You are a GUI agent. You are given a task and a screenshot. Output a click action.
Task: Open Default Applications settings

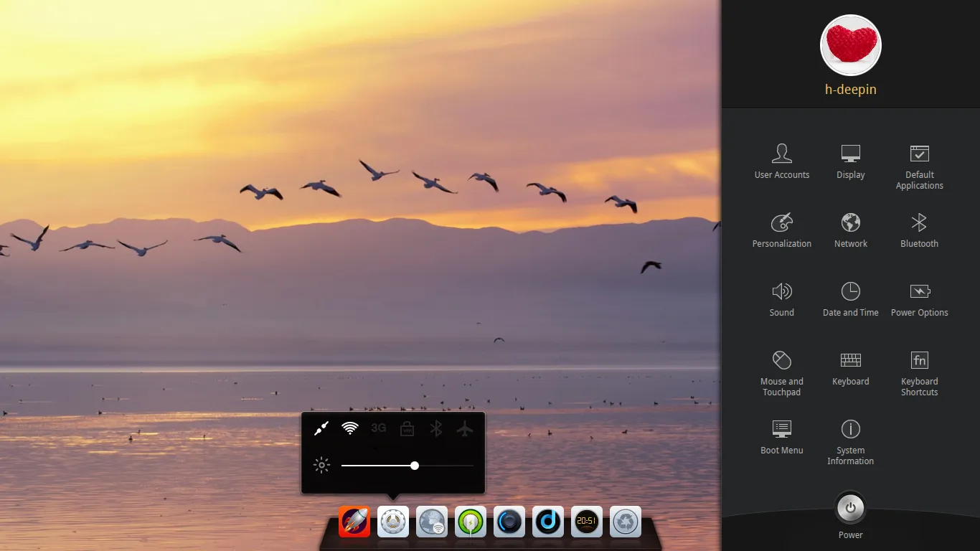pos(920,166)
